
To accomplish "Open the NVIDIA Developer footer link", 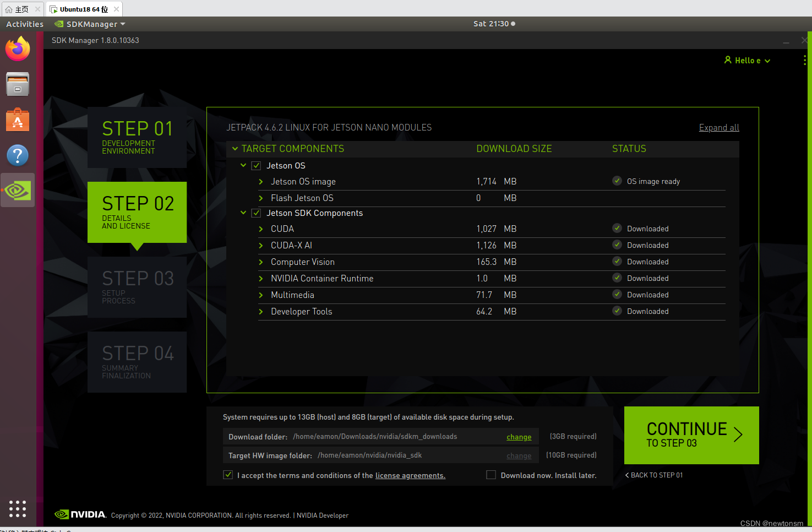I will tap(323, 515).
